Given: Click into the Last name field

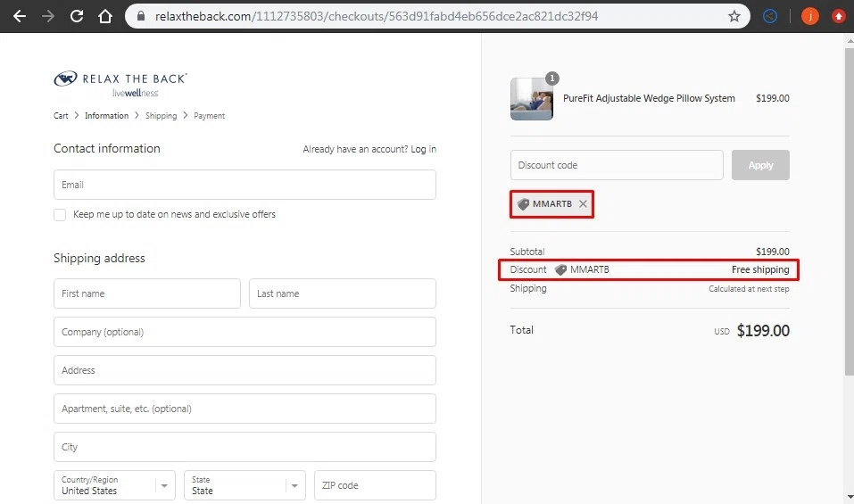Looking at the screenshot, I should point(342,293).
